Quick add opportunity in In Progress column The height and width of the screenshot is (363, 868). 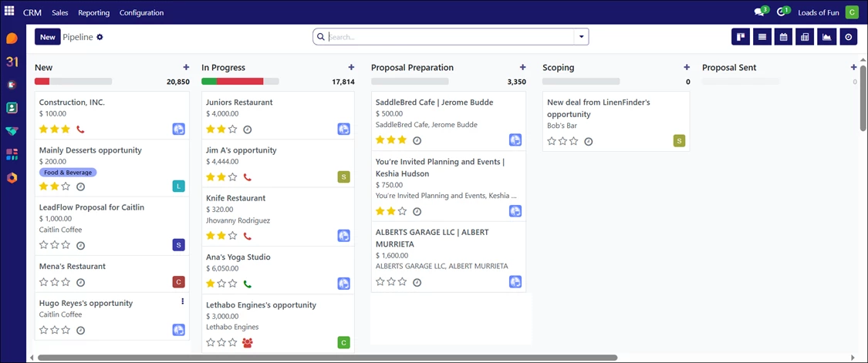point(351,67)
